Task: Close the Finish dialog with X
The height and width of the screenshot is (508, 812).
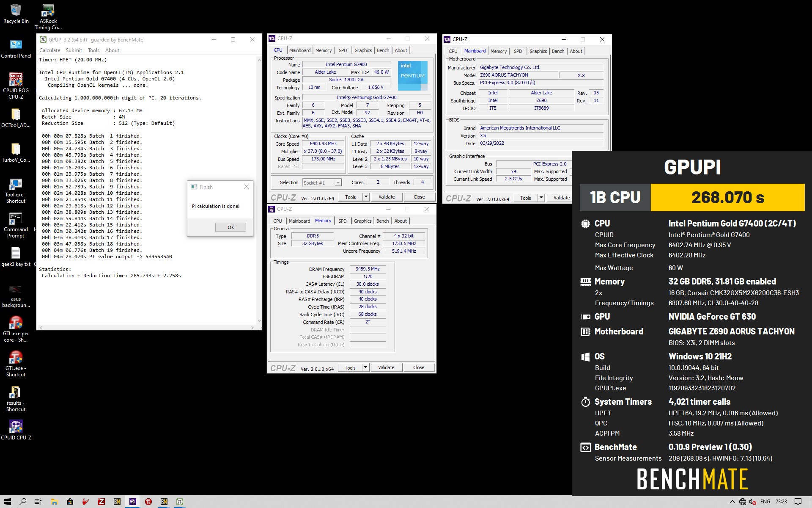Action: (247, 187)
